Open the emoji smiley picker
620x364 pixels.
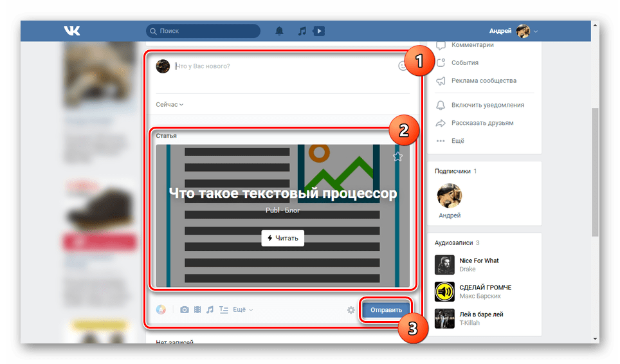[403, 66]
